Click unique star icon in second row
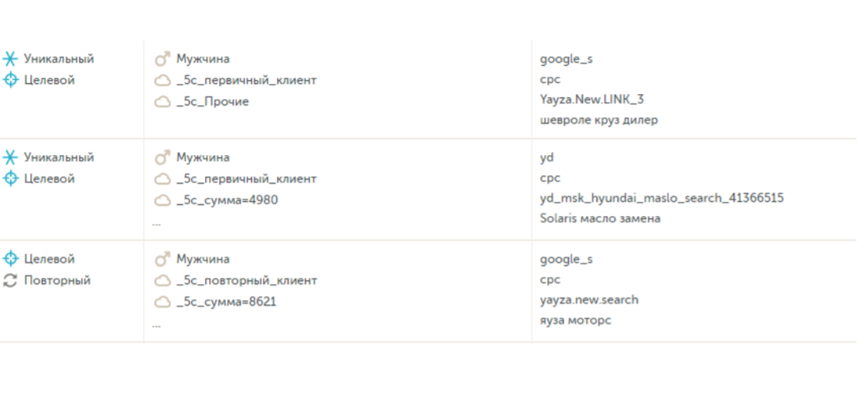The width and height of the screenshot is (868, 405). coord(10,157)
